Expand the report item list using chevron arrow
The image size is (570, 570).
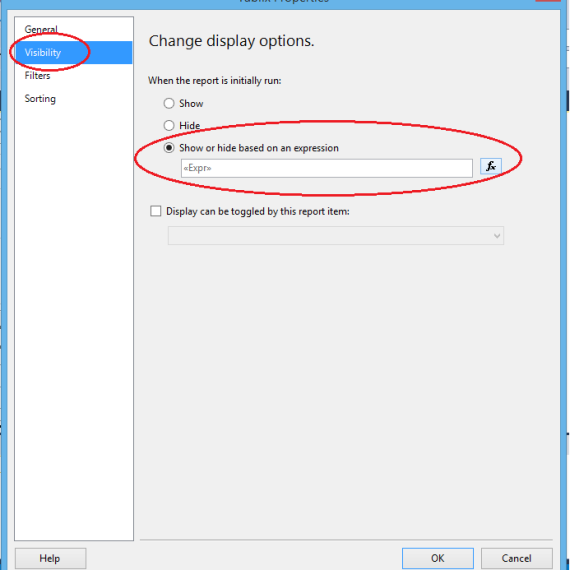pos(497,236)
